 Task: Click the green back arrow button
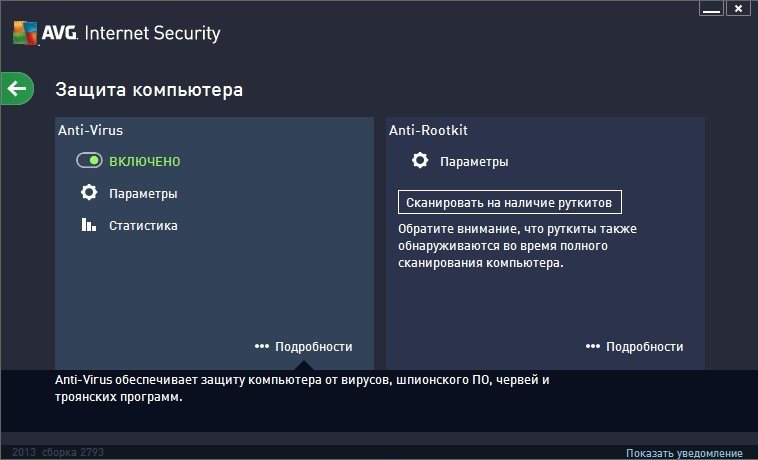[x=17, y=89]
